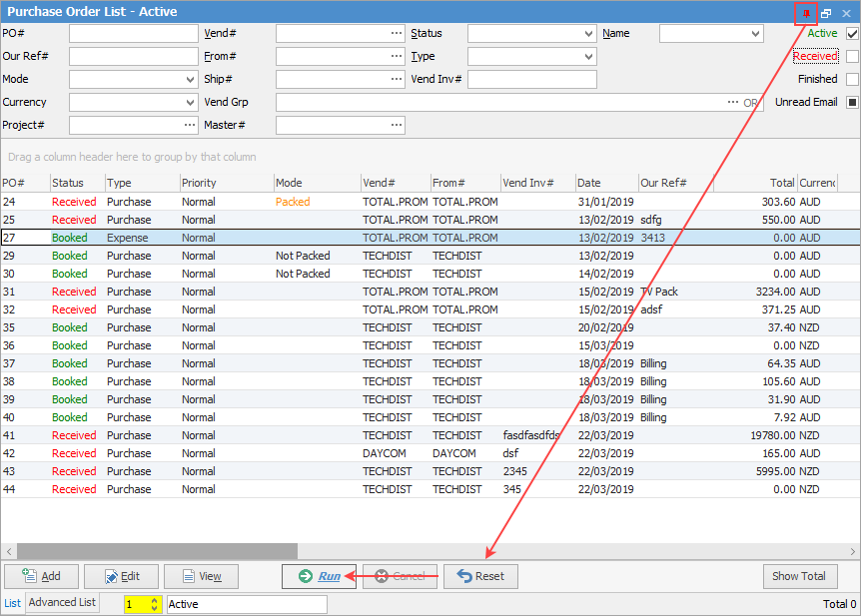
Task: Open Vend# lookup ellipsis button
Action: coord(397,34)
